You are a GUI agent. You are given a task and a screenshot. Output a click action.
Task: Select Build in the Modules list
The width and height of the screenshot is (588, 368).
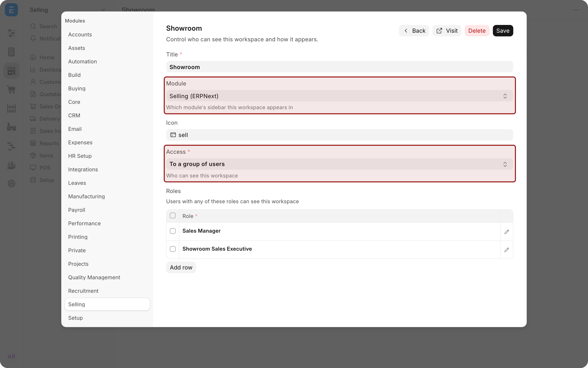tap(107, 75)
